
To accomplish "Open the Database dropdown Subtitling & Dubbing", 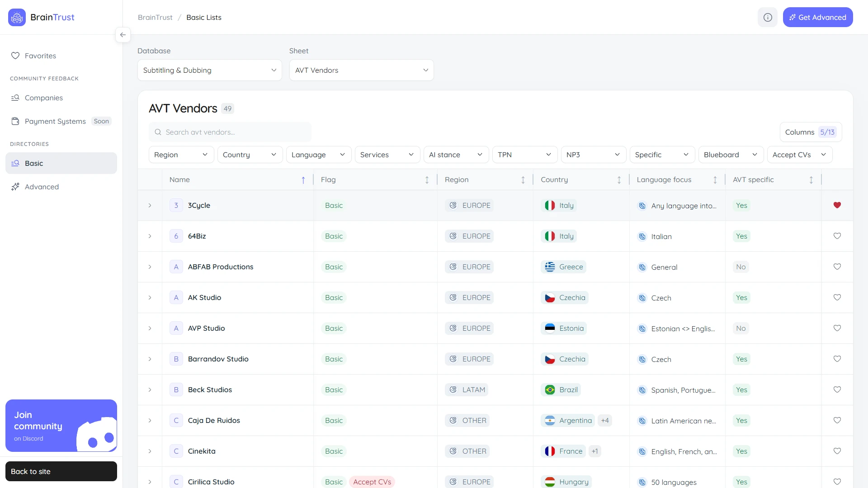I will point(210,70).
